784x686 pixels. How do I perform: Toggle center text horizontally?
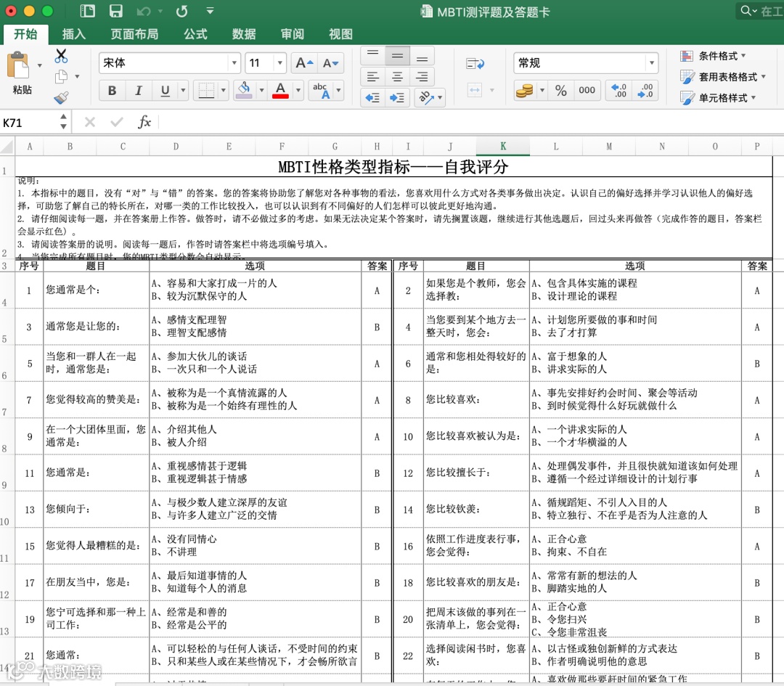(398, 76)
